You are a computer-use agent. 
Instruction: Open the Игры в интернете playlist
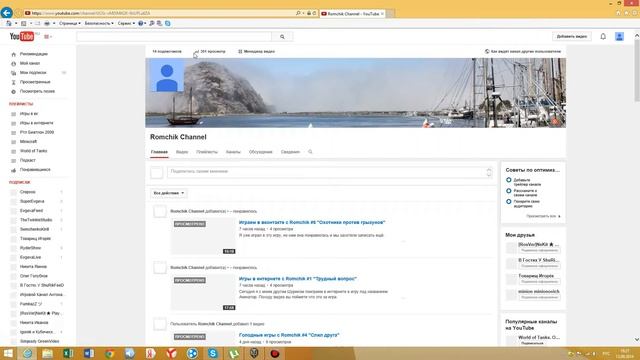pyautogui.click(x=36, y=123)
